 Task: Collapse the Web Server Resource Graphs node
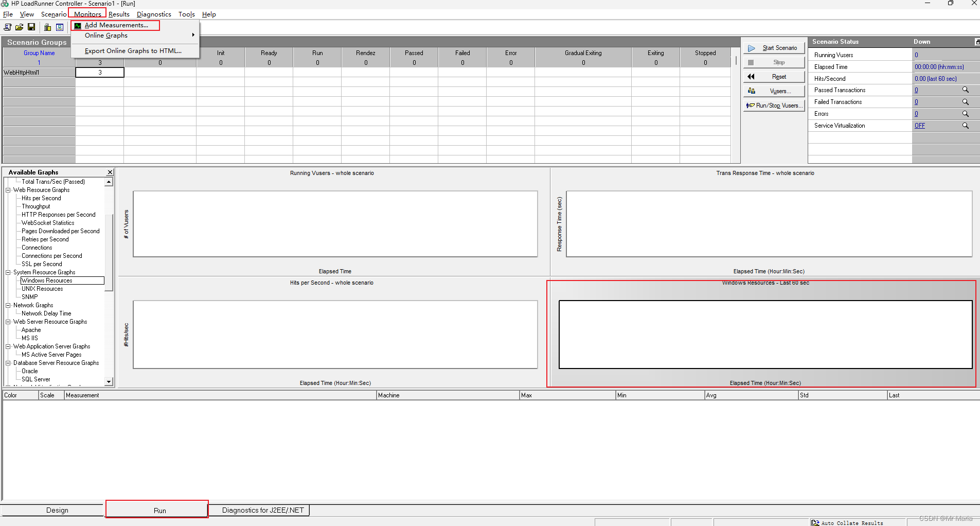(x=8, y=322)
